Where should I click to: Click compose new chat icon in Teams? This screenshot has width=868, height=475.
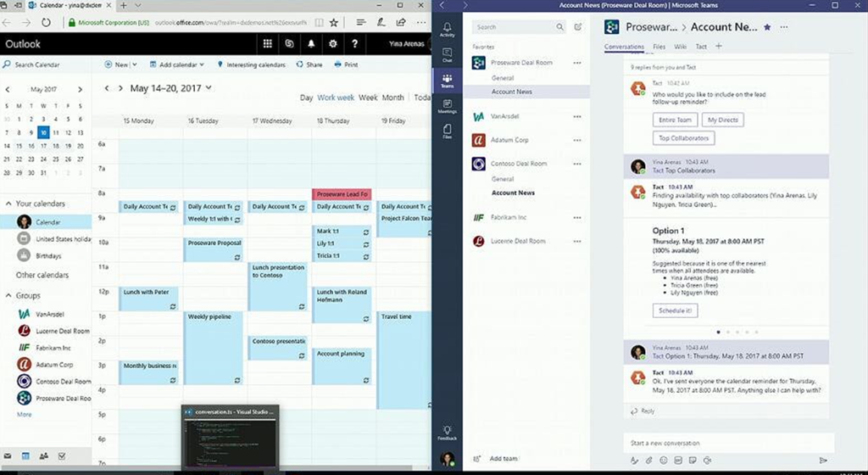point(578,26)
